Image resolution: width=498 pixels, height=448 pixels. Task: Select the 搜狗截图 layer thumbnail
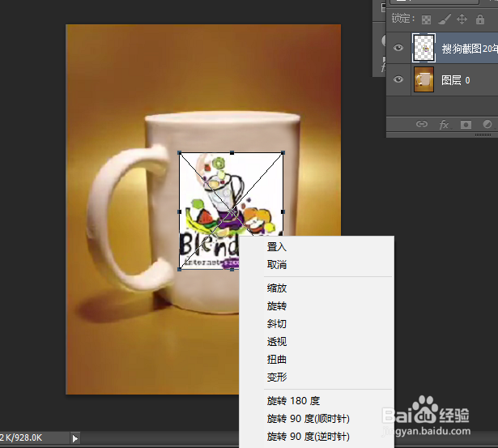[x=424, y=48]
